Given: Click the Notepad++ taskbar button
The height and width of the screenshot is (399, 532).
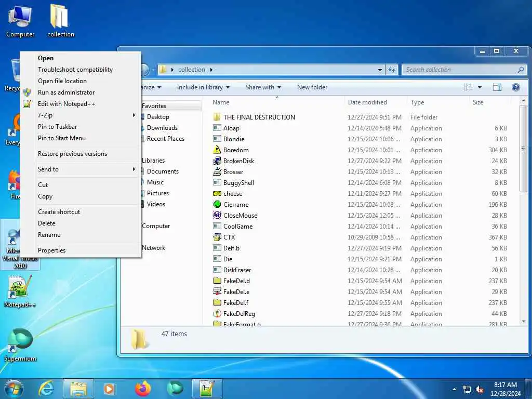Looking at the screenshot, I should click(x=207, y=389).
